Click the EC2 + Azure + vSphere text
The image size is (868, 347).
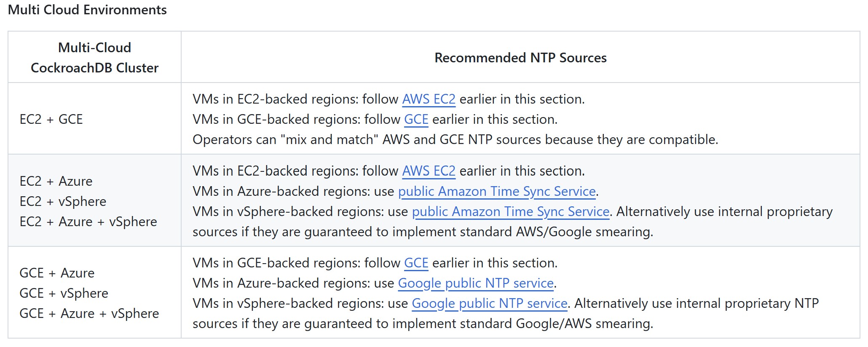pos(88,222)
